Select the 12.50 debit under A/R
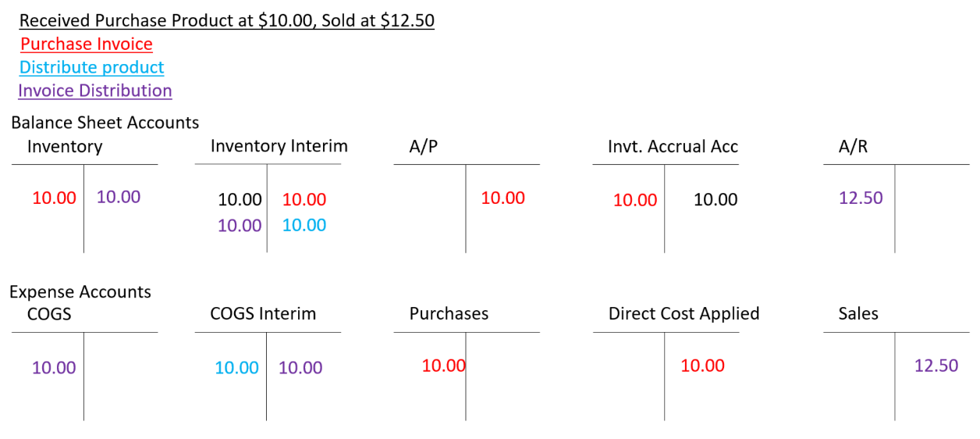 861,198
